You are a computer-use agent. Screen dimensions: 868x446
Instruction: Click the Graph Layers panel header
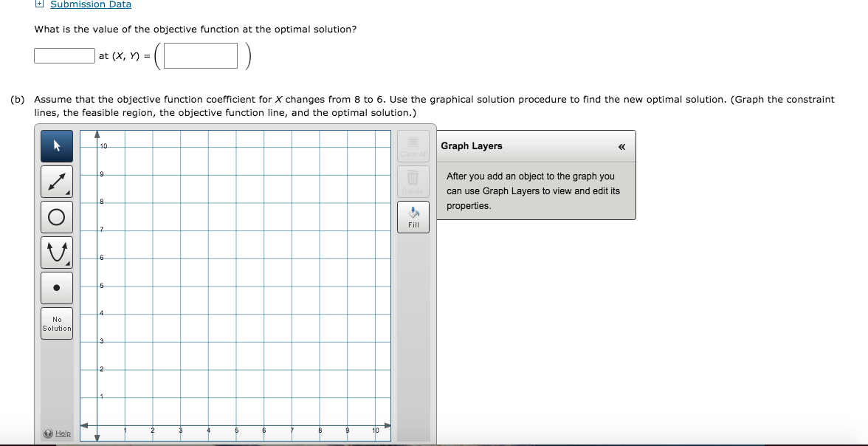pyautogui.click(x=536, y=146)
